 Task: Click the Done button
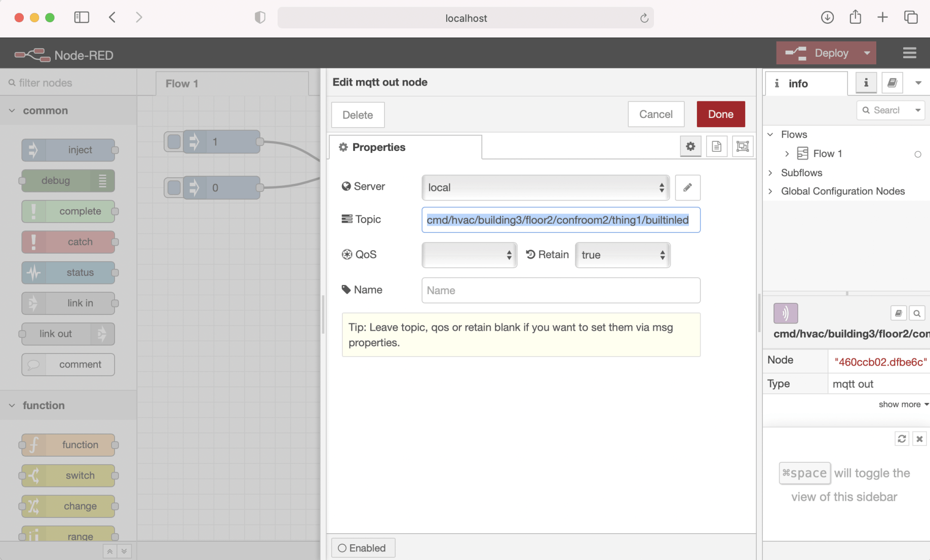pos(720,114)
